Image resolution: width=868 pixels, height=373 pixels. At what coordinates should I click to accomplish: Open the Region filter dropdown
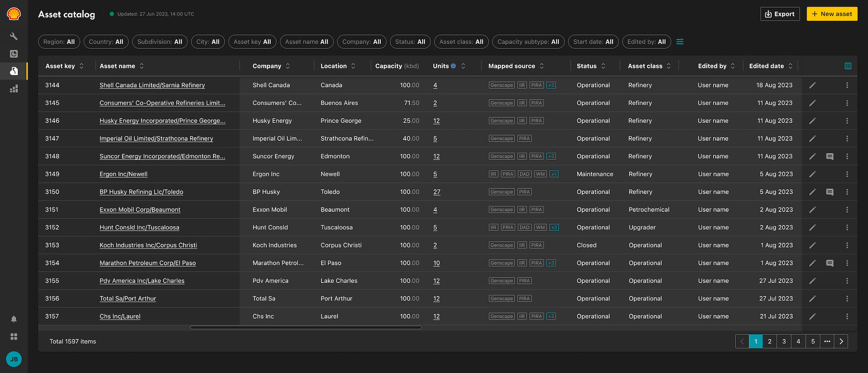tap(59, 42)
